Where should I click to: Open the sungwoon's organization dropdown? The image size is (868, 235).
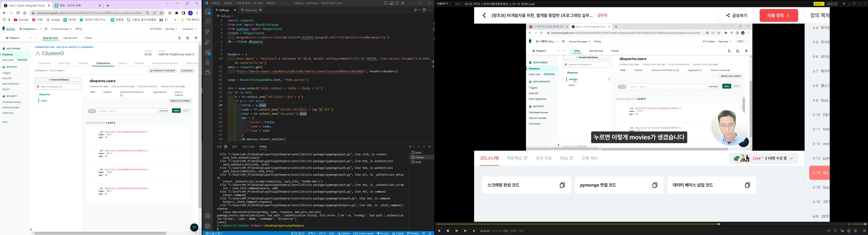coord(30,29)
